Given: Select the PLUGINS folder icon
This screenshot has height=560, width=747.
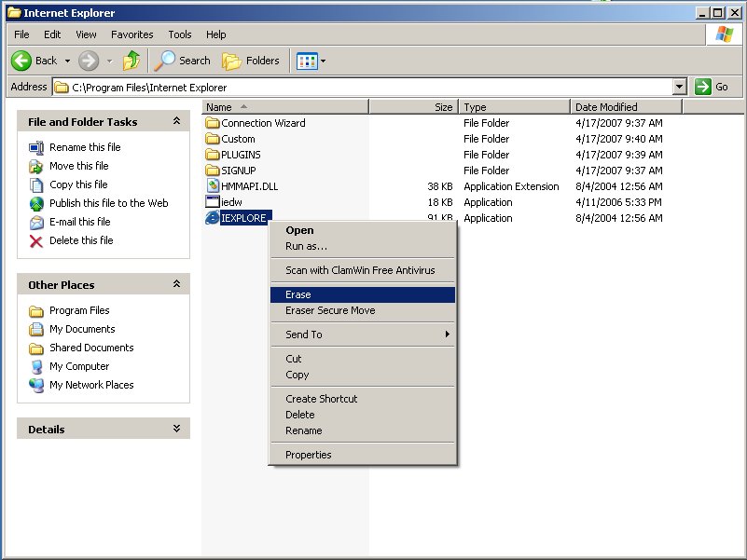Looking at the screenshot, I should point(212,155).
